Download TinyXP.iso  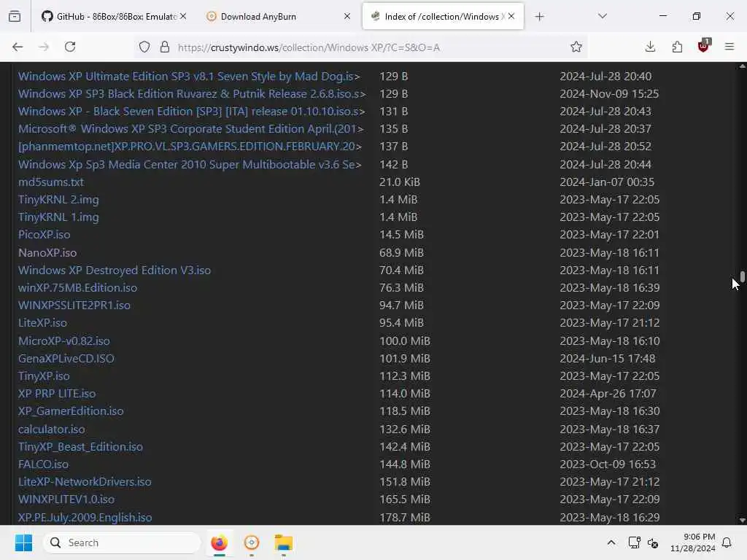(44, 376)
